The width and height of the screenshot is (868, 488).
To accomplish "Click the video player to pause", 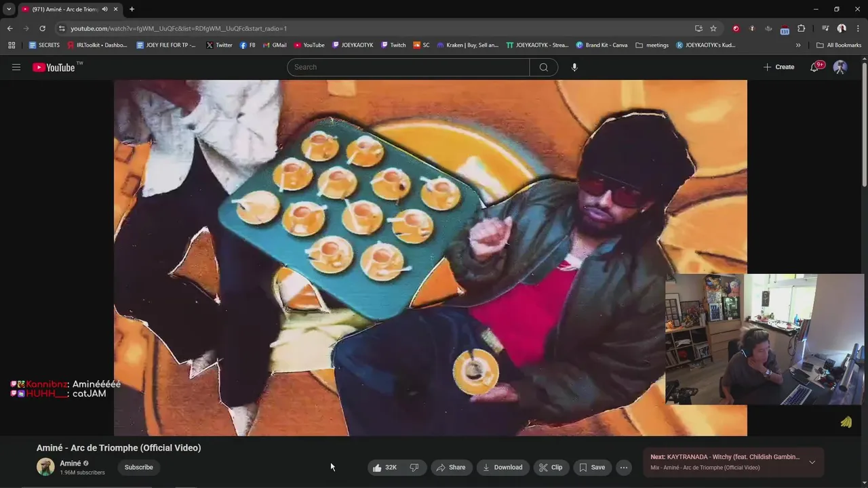I will 431,258.
